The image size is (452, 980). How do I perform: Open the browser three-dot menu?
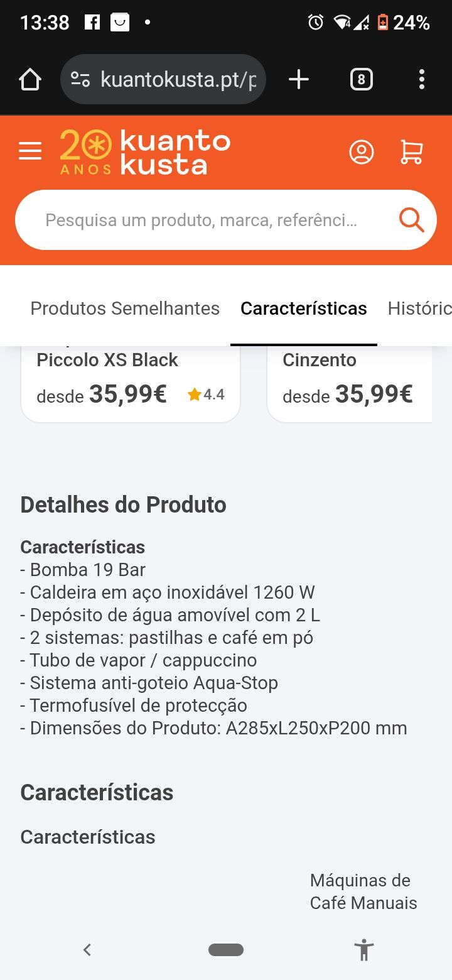coord(422,80)
